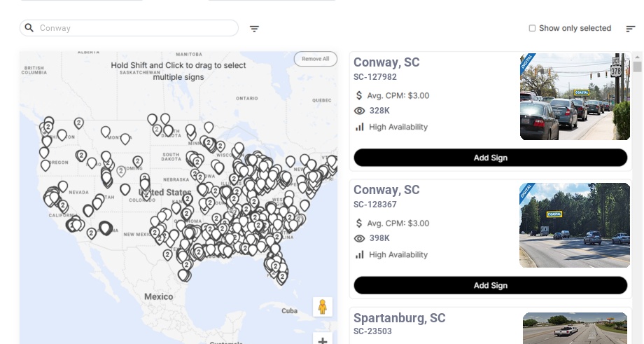Add the SC-127982 Conway sign

(490, 158)
